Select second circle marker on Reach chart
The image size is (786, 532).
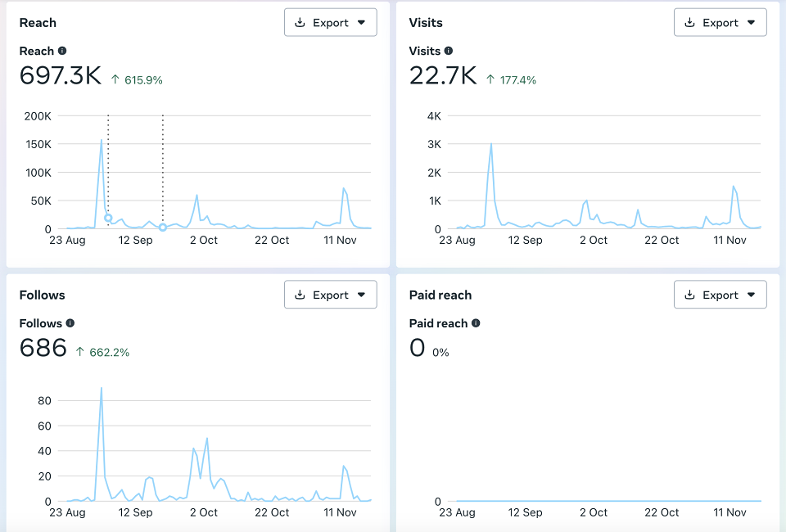pyautogui.click(x=163, y=228)
